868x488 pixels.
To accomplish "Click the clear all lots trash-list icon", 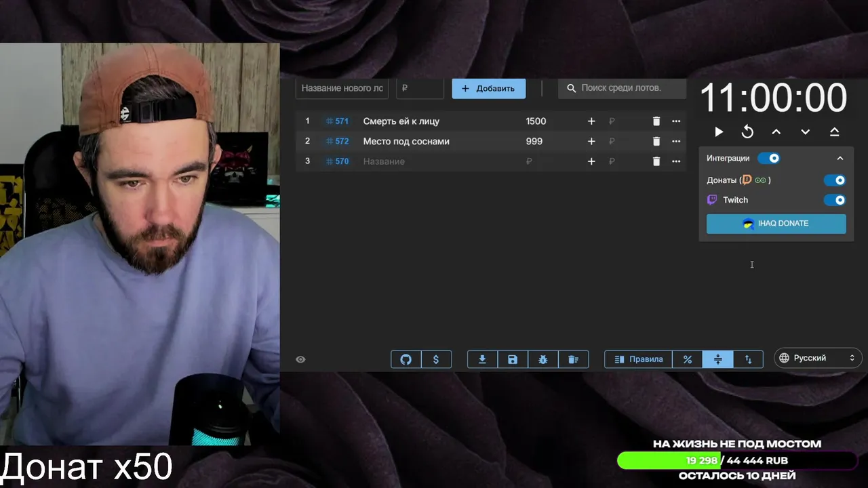I will point(574,359).
